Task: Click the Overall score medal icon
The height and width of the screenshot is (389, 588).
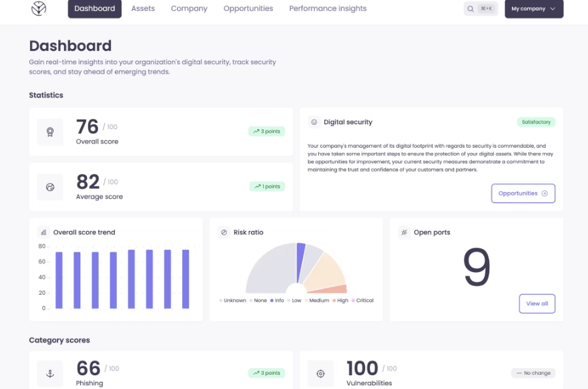Action: [50, 131]
